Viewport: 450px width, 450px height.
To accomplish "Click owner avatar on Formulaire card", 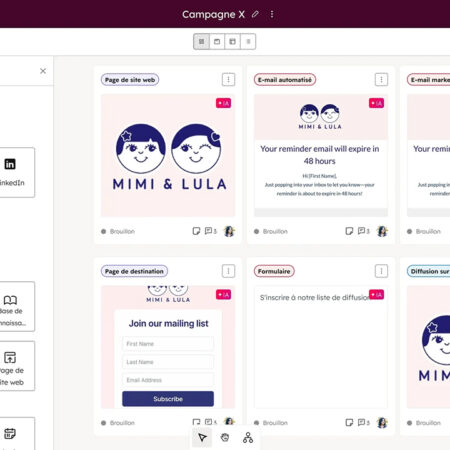I will [x=382, y=423].
